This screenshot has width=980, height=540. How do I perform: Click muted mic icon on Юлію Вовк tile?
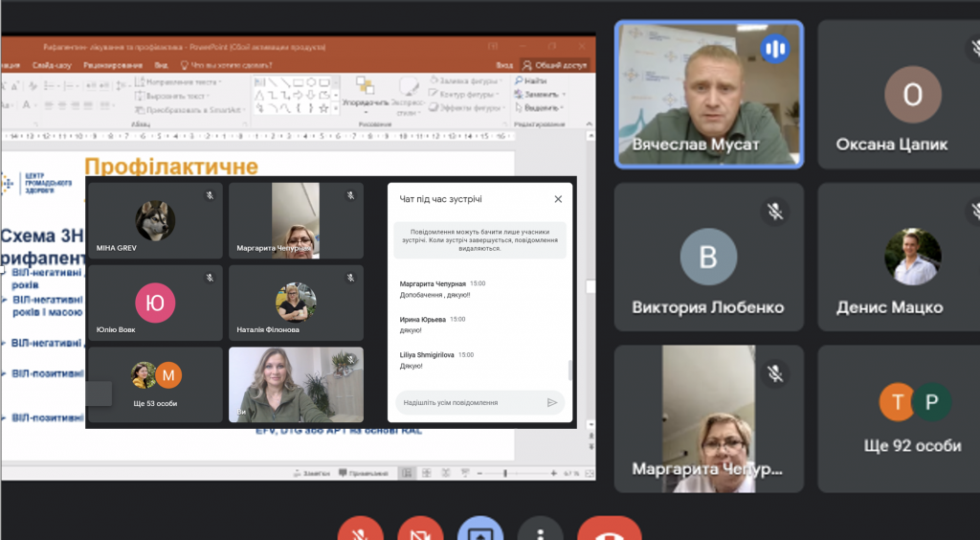(x=210, y=278)
